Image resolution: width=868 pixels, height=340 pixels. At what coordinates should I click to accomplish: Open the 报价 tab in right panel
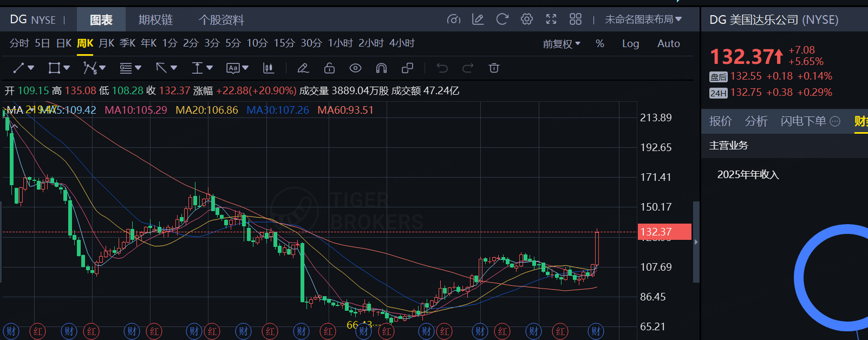pyautogui.click(x=720, y=121)
